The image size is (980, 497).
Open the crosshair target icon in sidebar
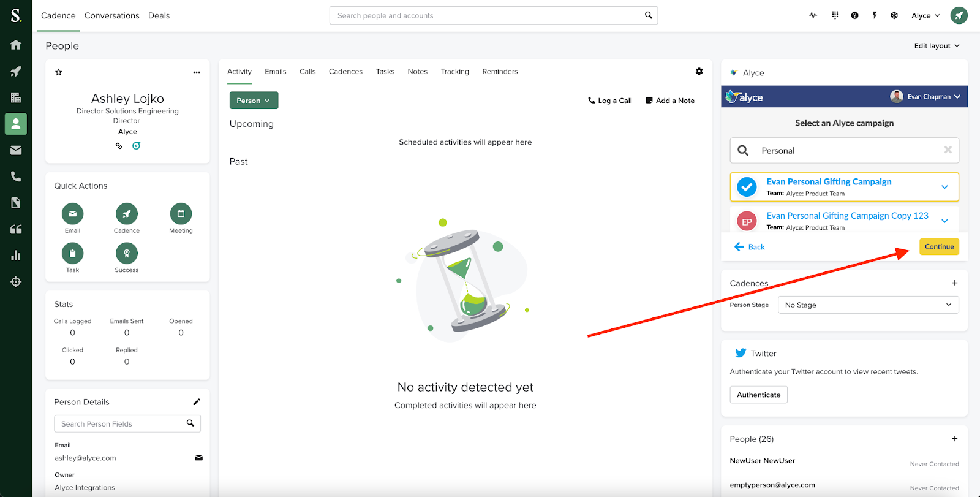click(x=16, y=282)
